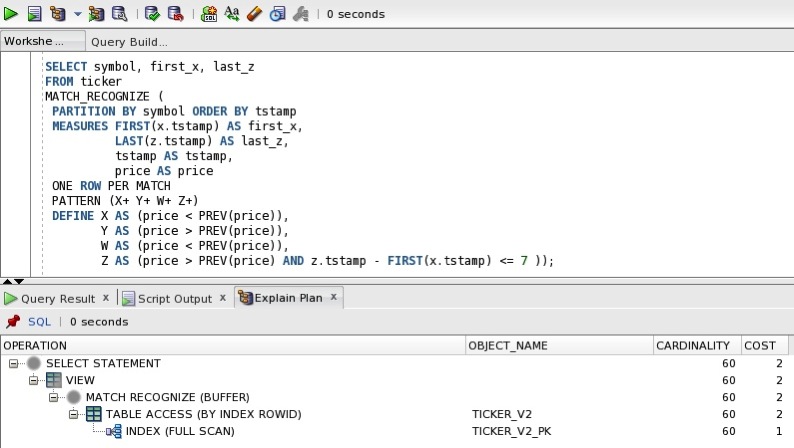Switch to the Query Builder tab
Image resolution: width=794 pixels, height=448 pixels.
point(129,42)
